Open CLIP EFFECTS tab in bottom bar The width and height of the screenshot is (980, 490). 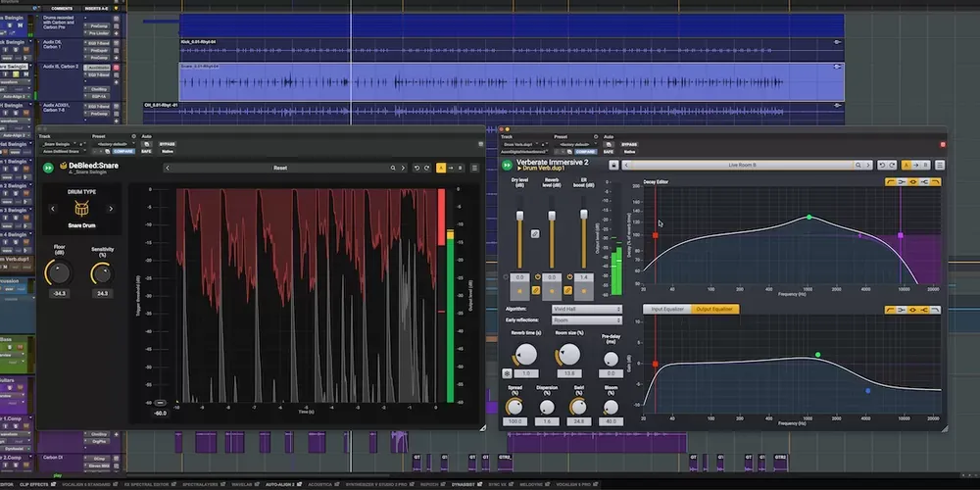[x=33, y=484]
